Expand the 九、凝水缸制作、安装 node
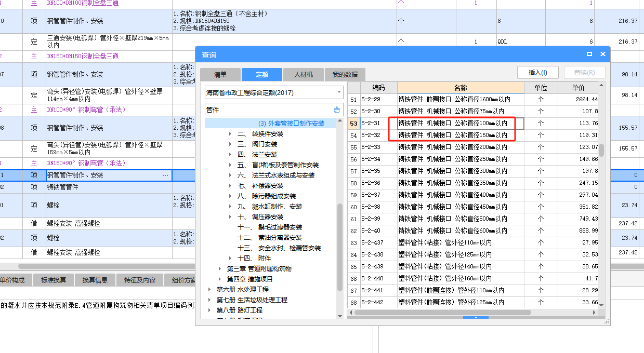 tap(230, 207)
